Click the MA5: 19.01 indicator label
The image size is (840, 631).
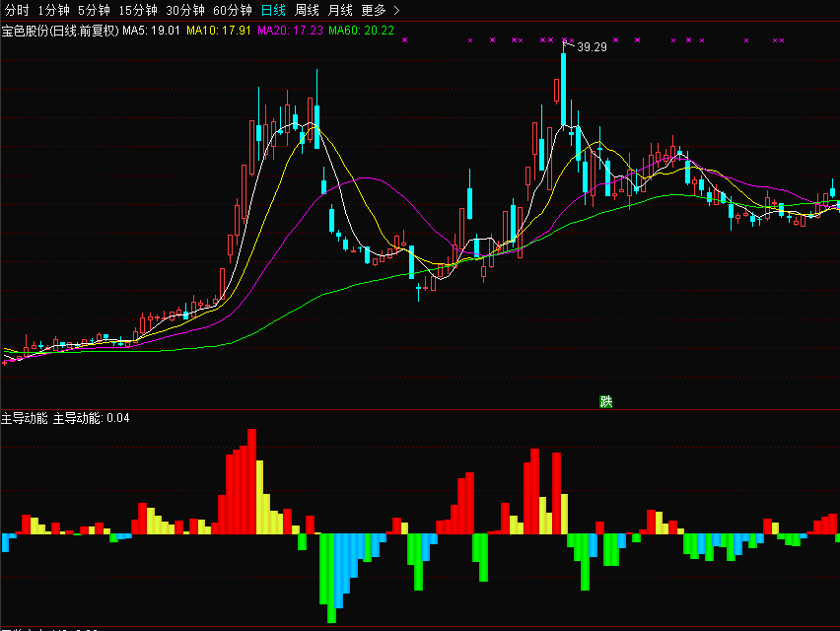click(151, 31)
